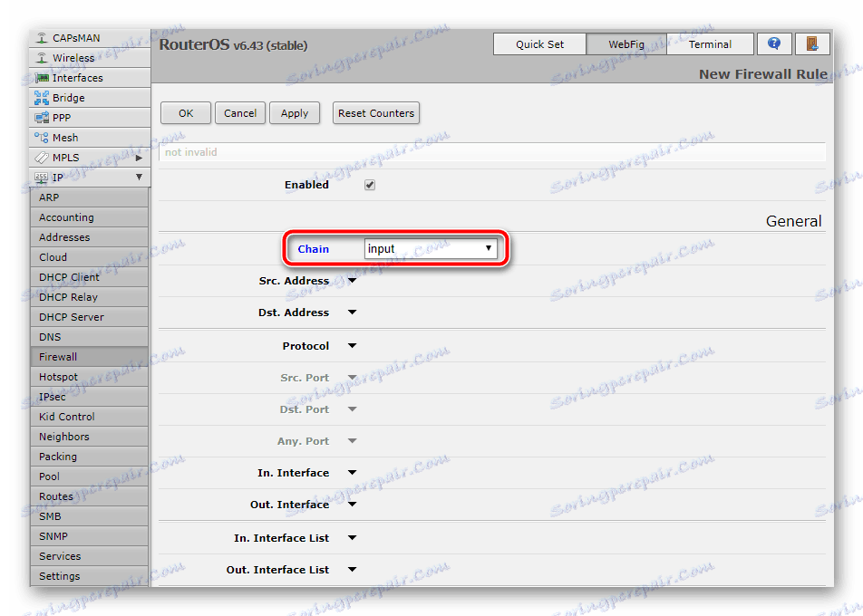Open the Chain dropdown showing input
Screen dimensions: 863x616
[431, 248]
